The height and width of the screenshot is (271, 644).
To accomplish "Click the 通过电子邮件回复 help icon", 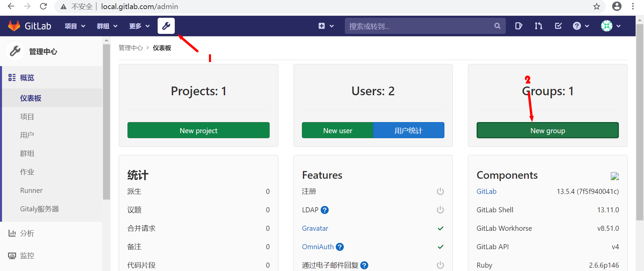I will coord(364,265).
